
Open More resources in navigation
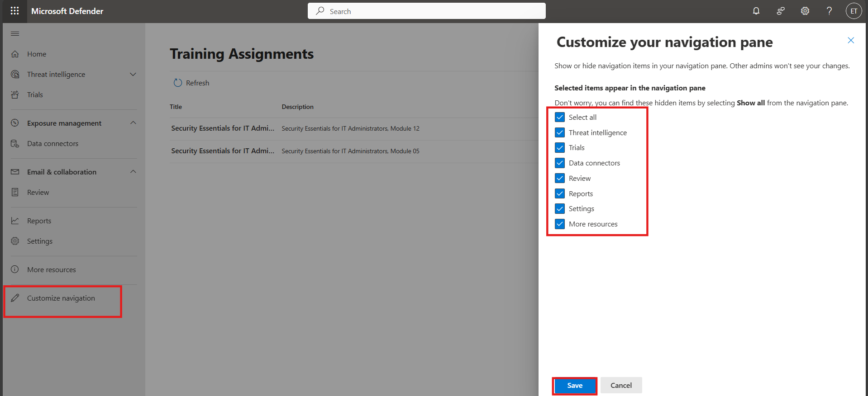tap(52, 270)
